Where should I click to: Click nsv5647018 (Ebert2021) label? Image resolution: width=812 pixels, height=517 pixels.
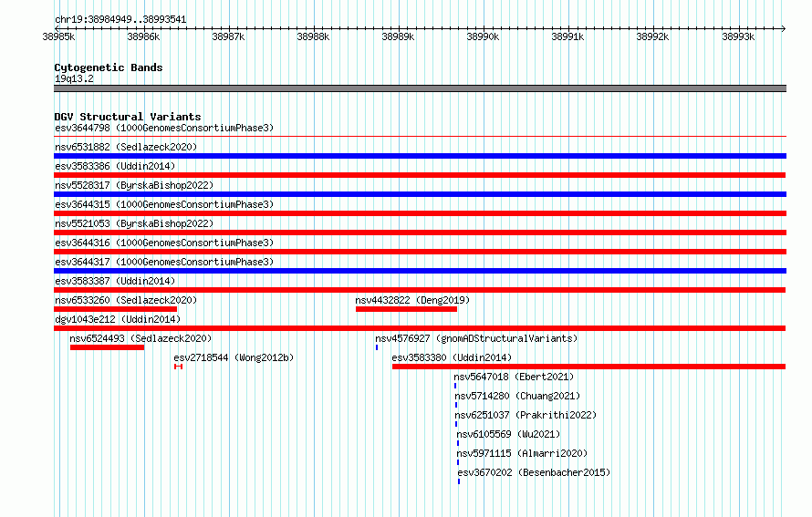(x=514, y=377)
